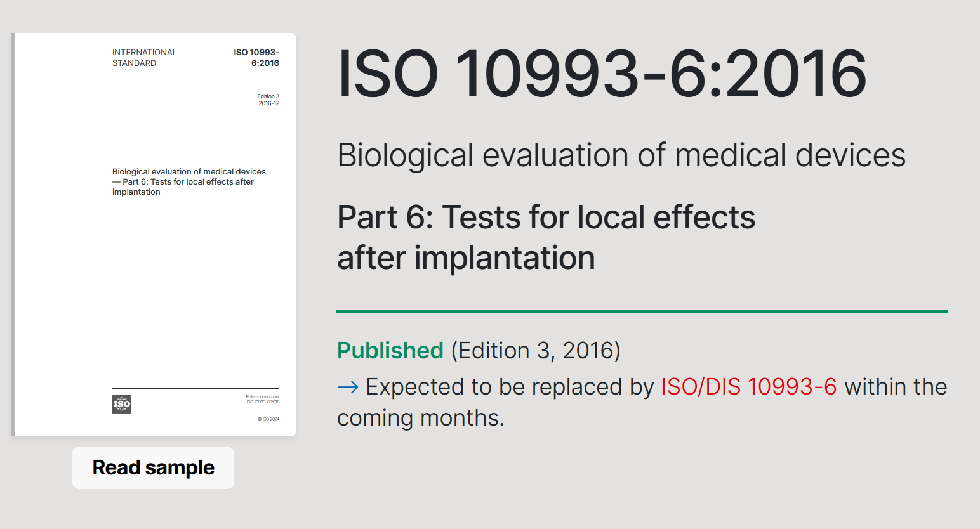Click the bold ISO 10993-6:2016 cover number

pyautogui.click(x=256, y=58)
